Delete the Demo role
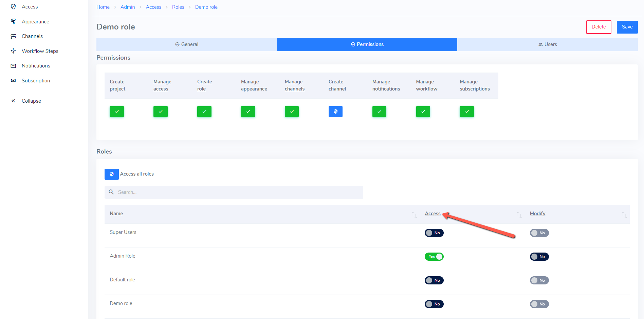 pyautogui.click(x=599, y=27)
